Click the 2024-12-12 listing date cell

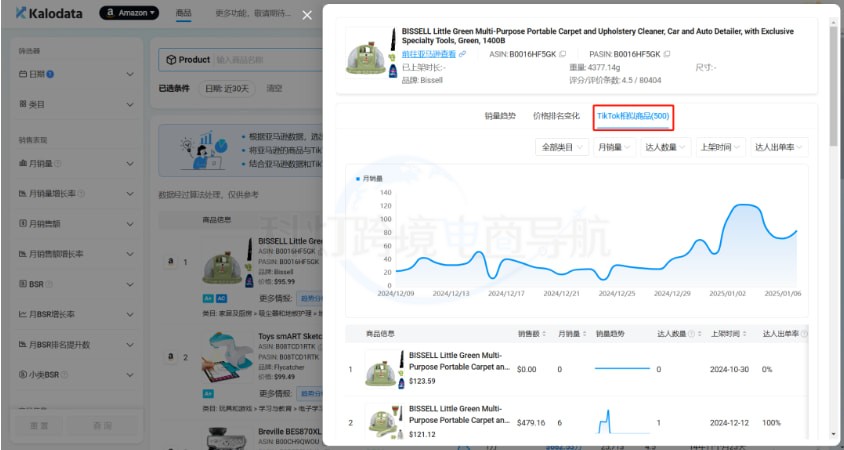[x=729, y=423]
